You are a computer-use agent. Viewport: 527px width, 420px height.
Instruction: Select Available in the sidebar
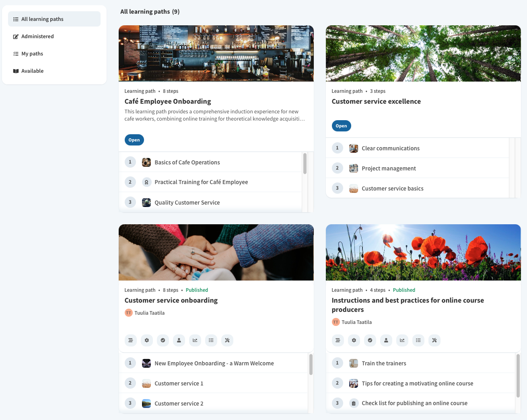click(x=32, y=71)
